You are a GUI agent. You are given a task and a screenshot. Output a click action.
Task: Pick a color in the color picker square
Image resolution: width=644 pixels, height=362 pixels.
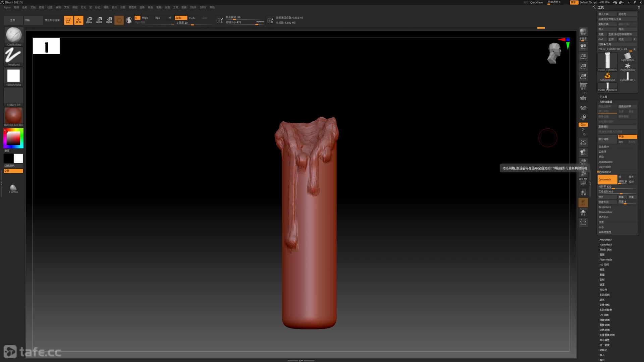coord(13,138)
